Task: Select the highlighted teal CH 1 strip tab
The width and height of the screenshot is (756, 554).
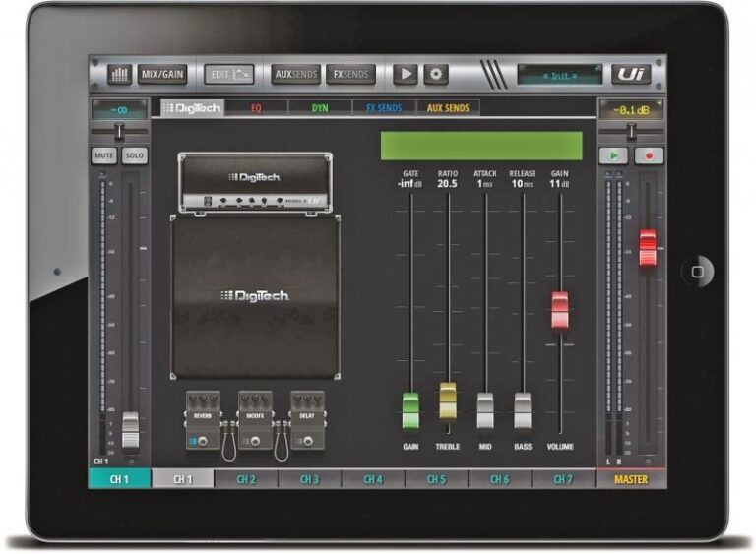Action: pyautogui.click(x=119, y=479)
